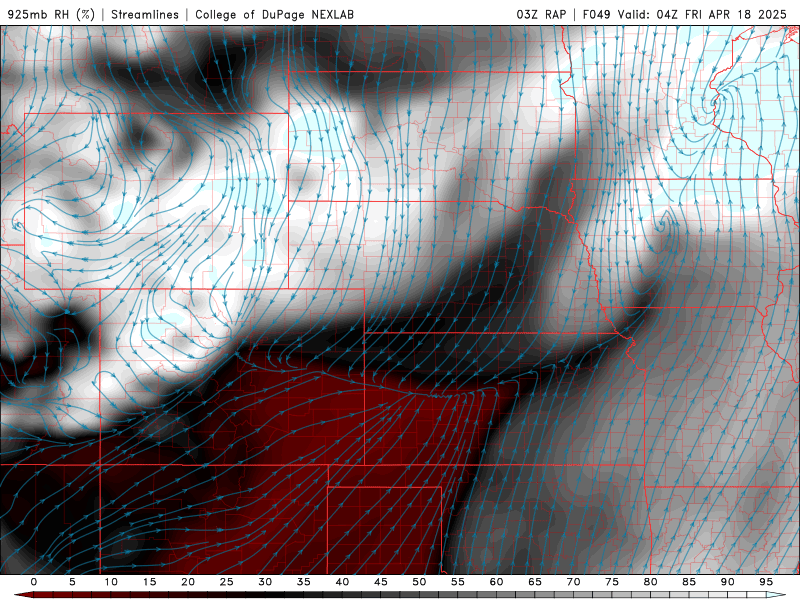Screen dimensions: 800x600
Task: Click the colorbar tick label '10'
Action: tap(111, 582)
